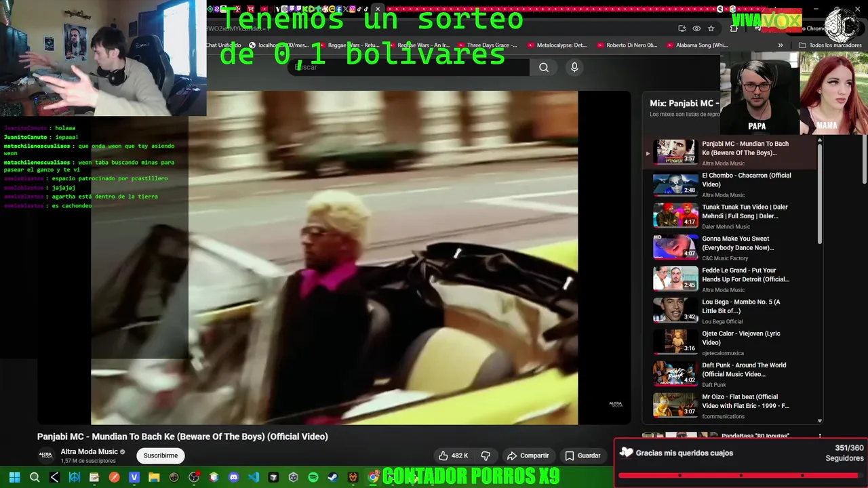
Task: Select Gonna Make You Sweat playlist item
Action: pos(729,248)
